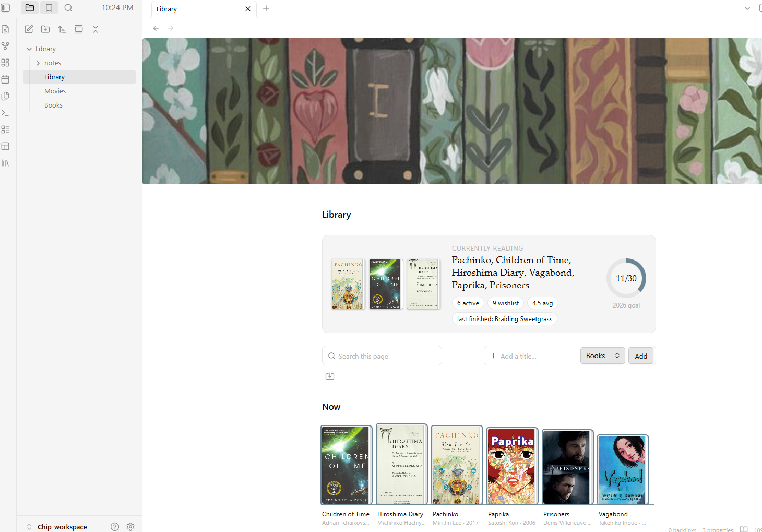Open a new tab with plus
The width and height of the screenshot is (762, 532).
(266, 8)
